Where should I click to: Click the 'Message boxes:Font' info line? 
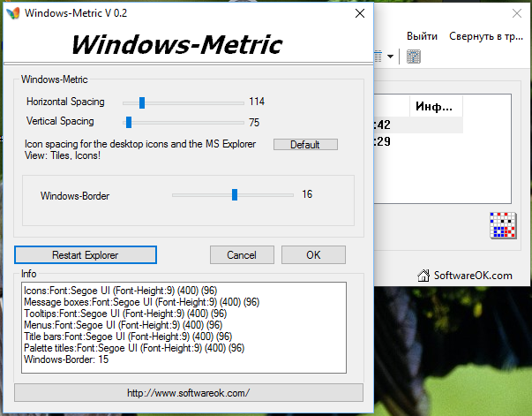pyautogui.click(x=141, y=302)
